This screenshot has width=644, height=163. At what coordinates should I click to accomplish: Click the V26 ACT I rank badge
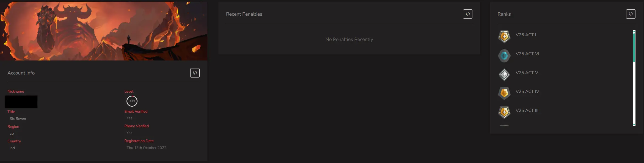click(x=504, y=37)
